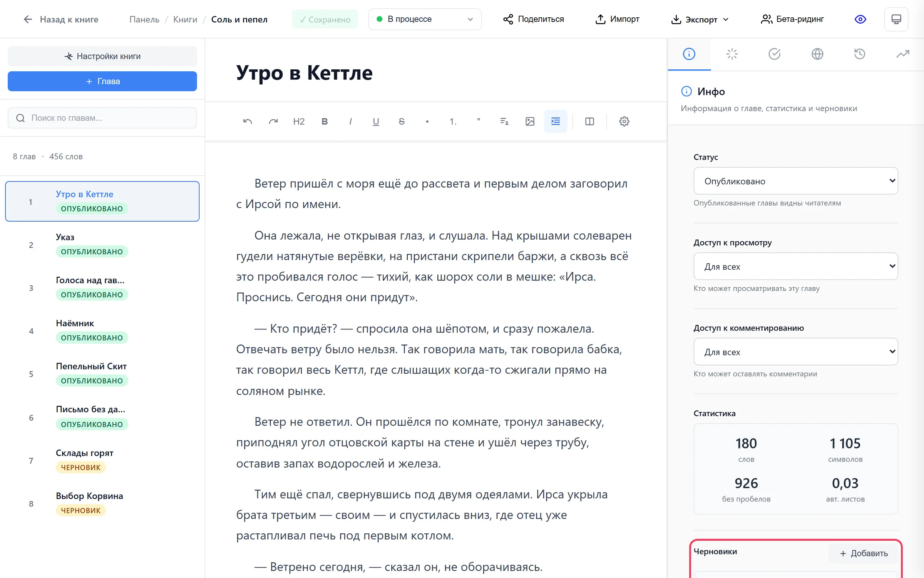Open editor settings gear icon
The height and width of the screenshot is (578, 924).
click(x=624, y=121)
